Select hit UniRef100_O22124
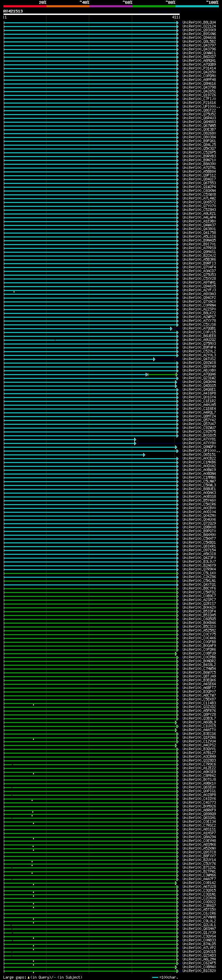 [x=199, y=26]
